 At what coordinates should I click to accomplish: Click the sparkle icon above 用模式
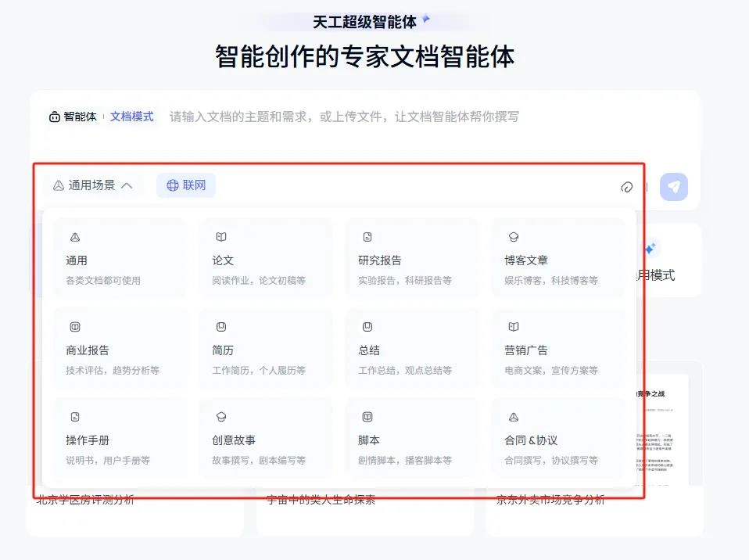[x=650, y=249]
